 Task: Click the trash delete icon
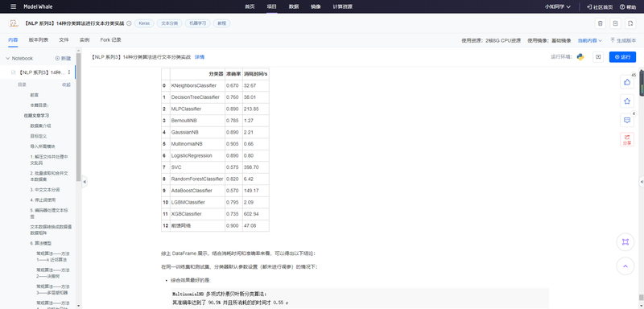(601, 23)
